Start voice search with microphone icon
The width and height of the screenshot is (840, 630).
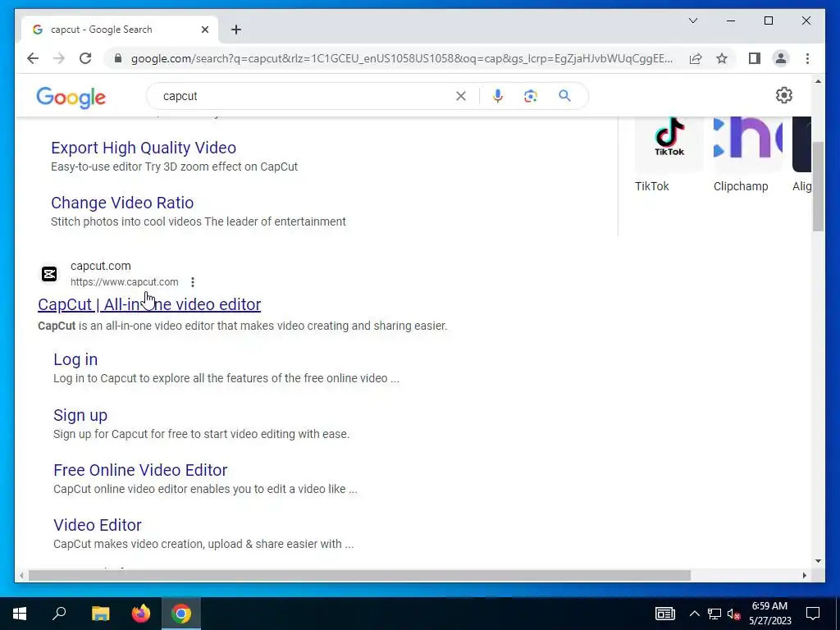[498, 96]
